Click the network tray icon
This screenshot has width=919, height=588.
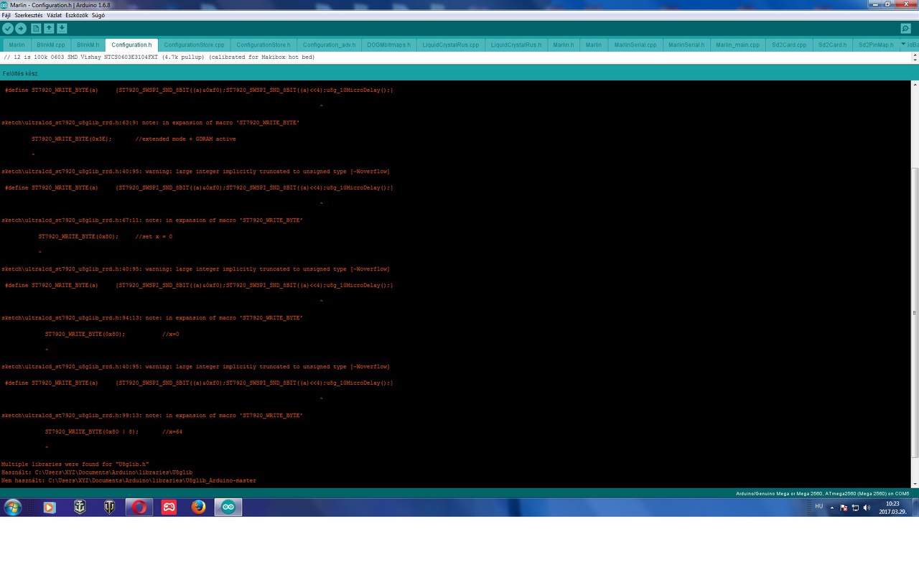pyautogui.click(x=855, y=508)
